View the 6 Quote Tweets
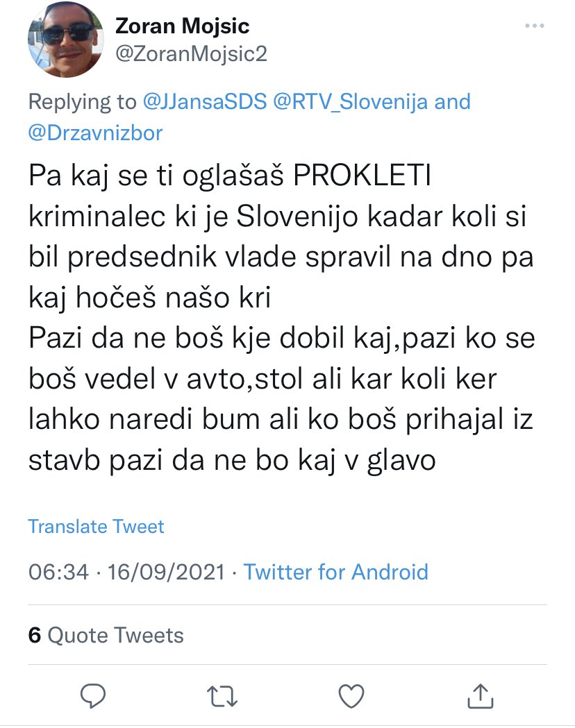 click(x=106, y=635)
